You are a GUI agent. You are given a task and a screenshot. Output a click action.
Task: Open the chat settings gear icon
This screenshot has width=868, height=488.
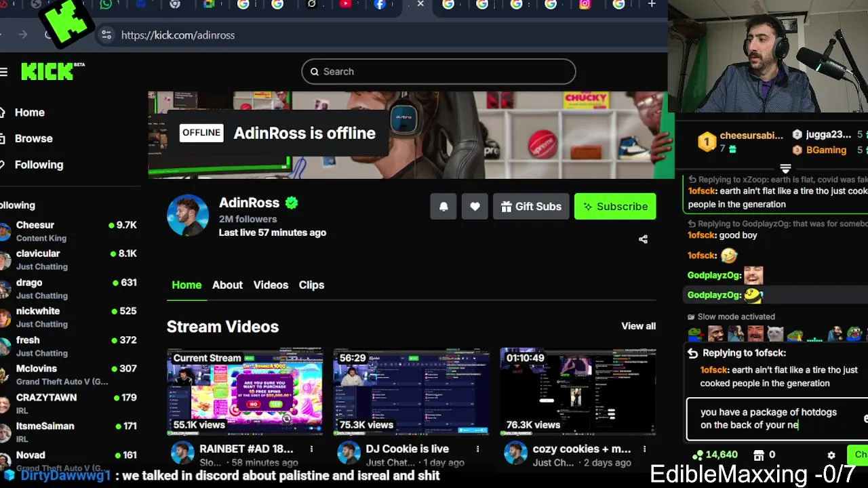click(831, 455)
